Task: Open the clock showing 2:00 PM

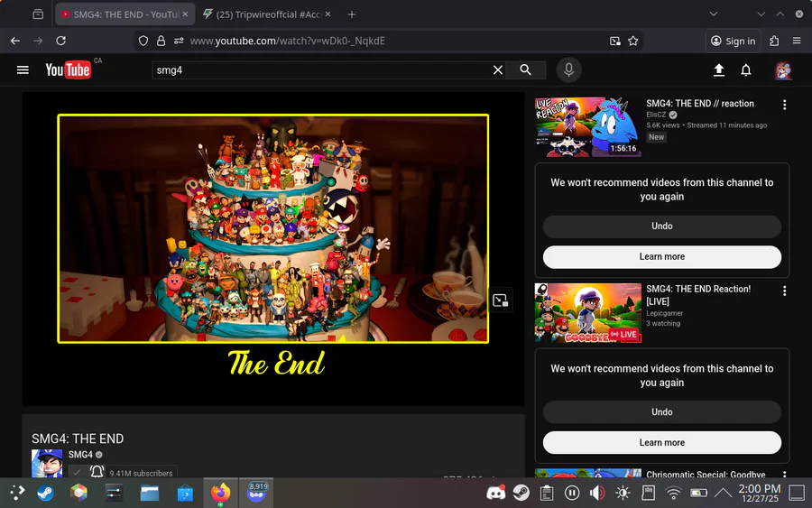Action: 759,493
